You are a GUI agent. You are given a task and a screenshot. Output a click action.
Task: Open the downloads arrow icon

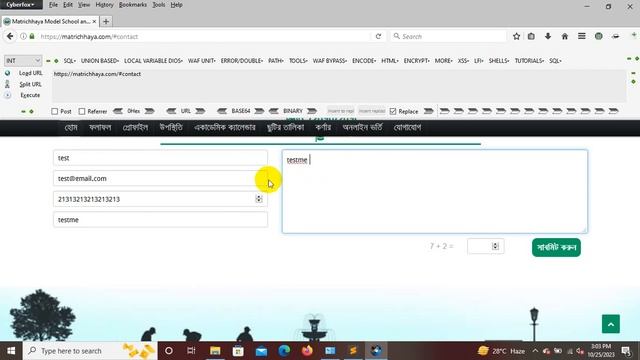pyautogui.click(x=548, y=36)
